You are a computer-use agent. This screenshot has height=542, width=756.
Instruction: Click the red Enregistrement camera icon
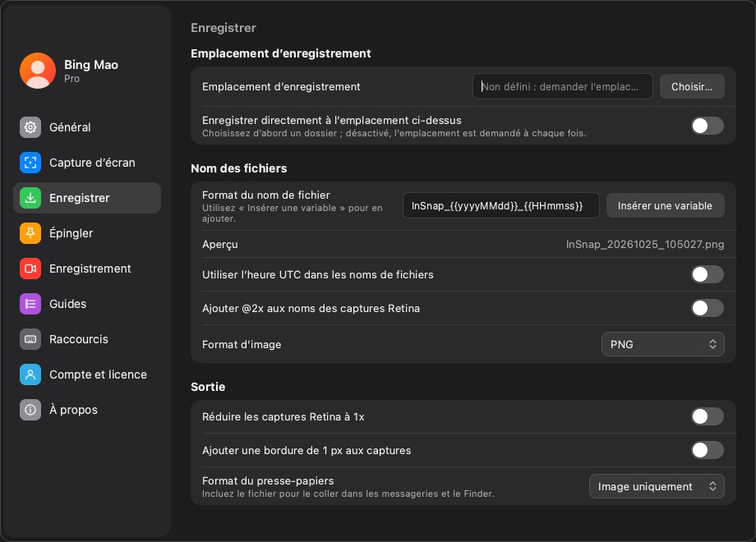click(30, 269)
